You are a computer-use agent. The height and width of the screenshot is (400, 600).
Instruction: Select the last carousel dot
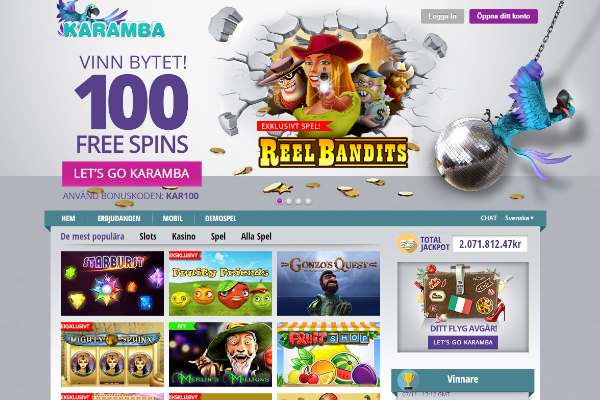(308, 201)
